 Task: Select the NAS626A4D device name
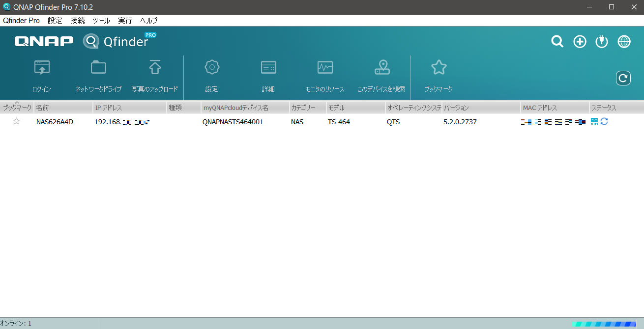(x=55, y=122)
